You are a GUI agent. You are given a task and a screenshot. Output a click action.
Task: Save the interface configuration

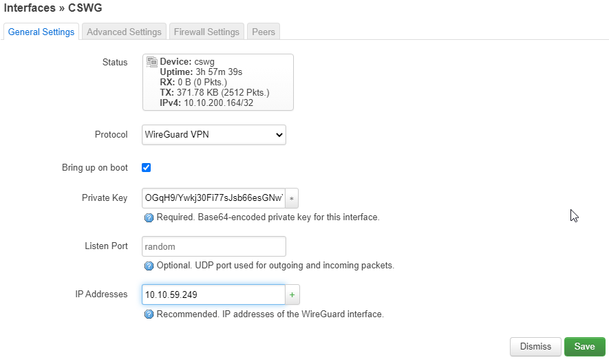[584, 347]
